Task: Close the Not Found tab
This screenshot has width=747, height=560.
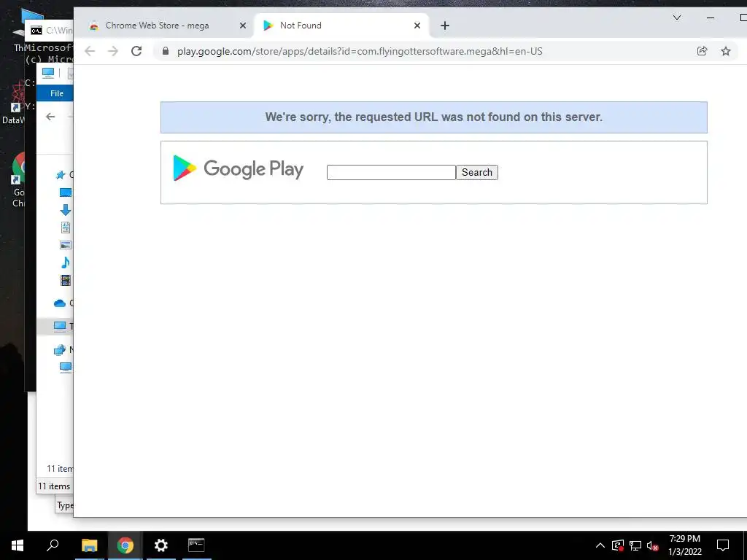Action: (417, 26)
